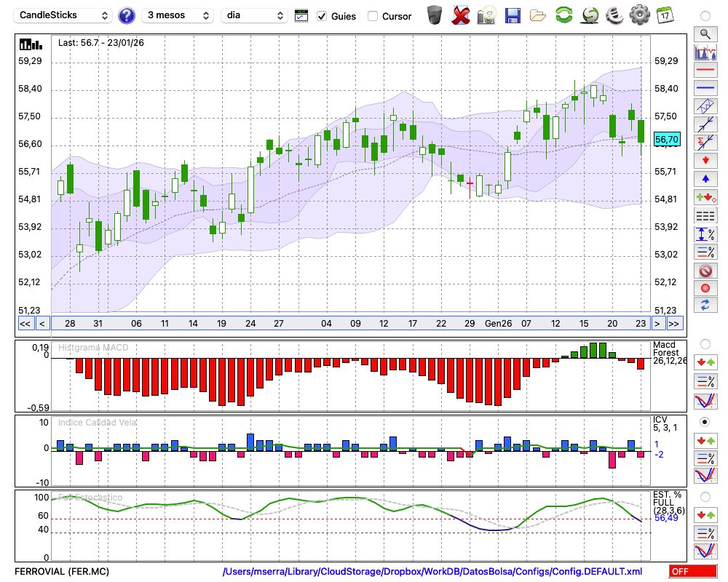Uncheck the Guies checkbox

pos(322,16)
